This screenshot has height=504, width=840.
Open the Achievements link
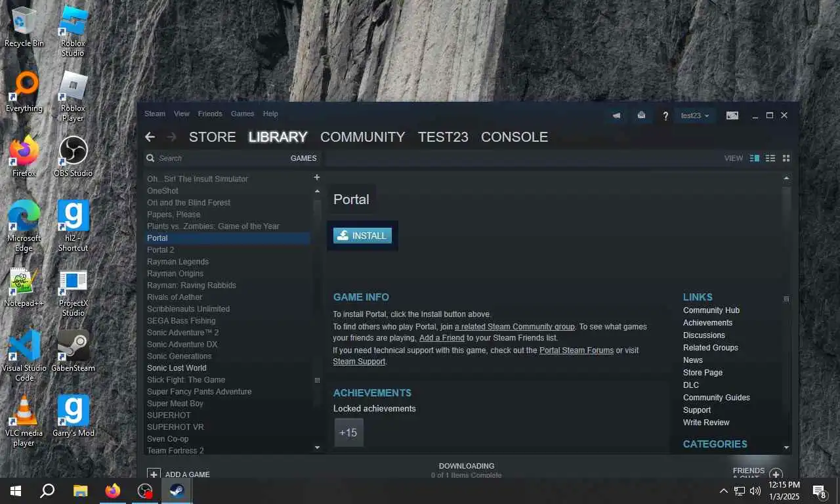tap(707, 323)
